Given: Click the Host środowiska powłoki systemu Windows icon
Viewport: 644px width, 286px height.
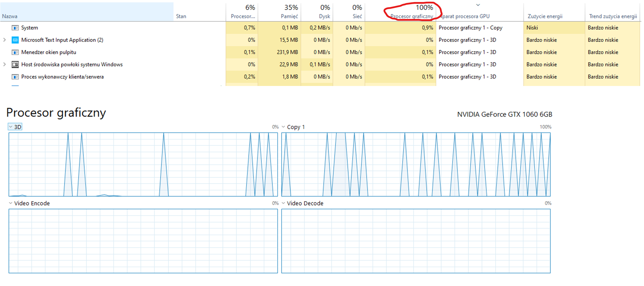Looking at the screenshot, I should click(x=15, y=65).
